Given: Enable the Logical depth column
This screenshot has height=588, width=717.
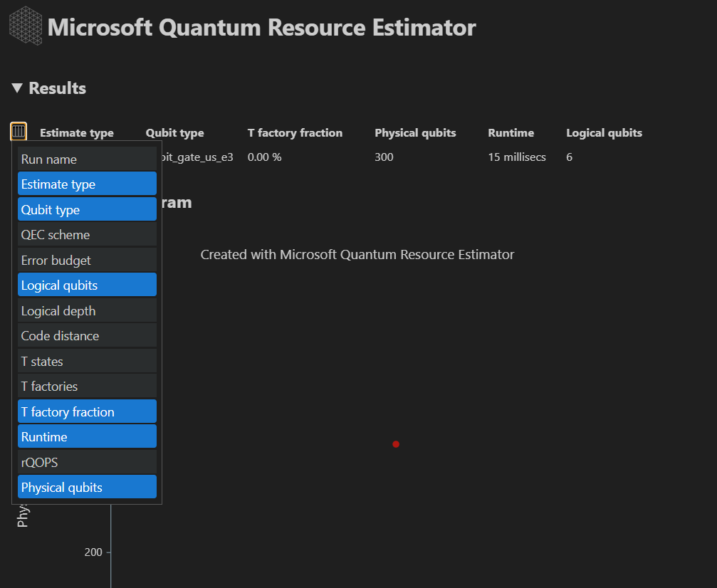Looking at the screenshot, I should pos(87,310).
